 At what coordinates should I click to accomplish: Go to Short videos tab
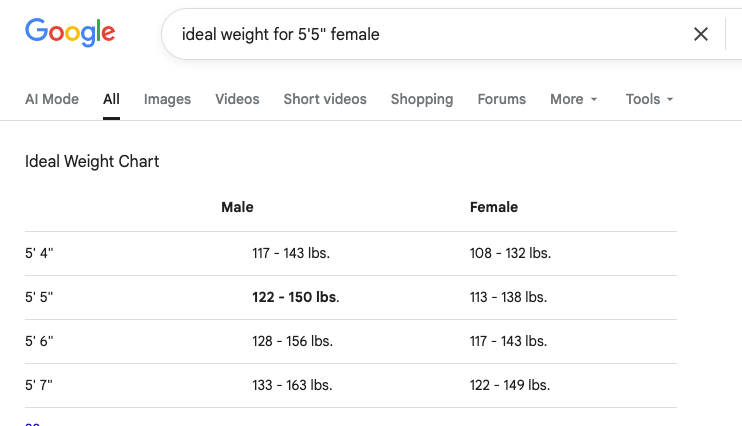pyautogui.click(x=325, y=99)
